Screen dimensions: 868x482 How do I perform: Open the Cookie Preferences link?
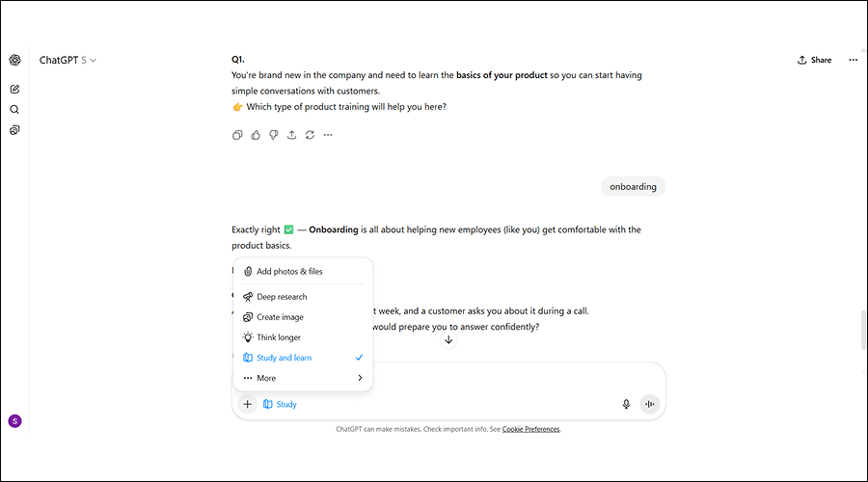pos(530,429)
